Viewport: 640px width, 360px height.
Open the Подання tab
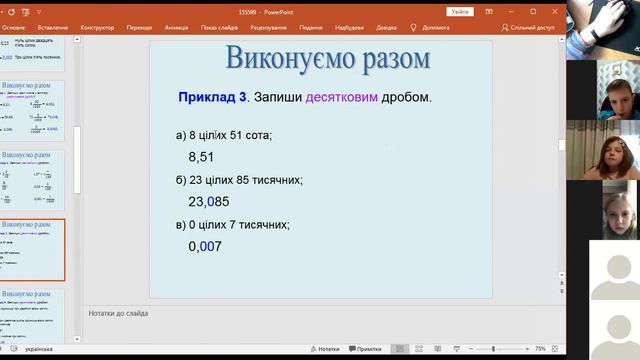[x=311, y=28]
